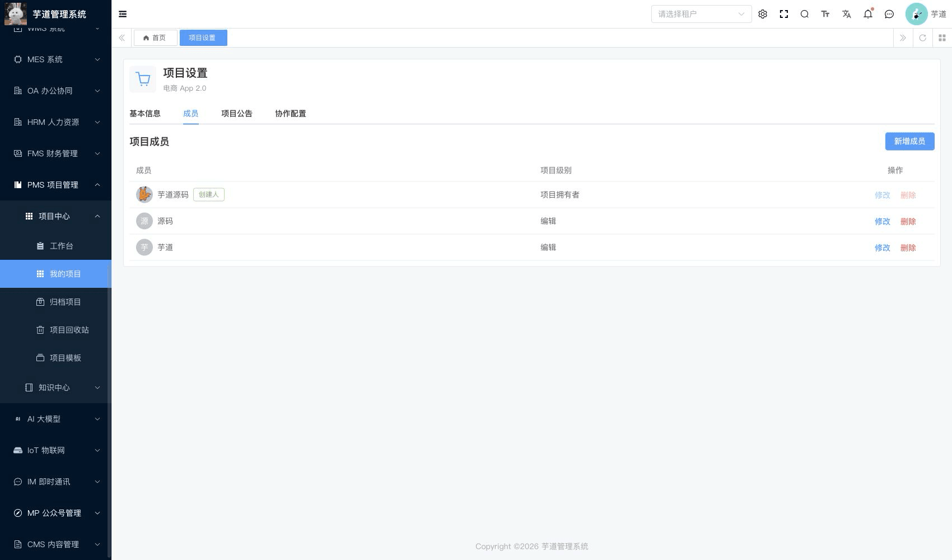Open 项目回收站 in the sidebar

pyautogui.click(x=56, y=330)
